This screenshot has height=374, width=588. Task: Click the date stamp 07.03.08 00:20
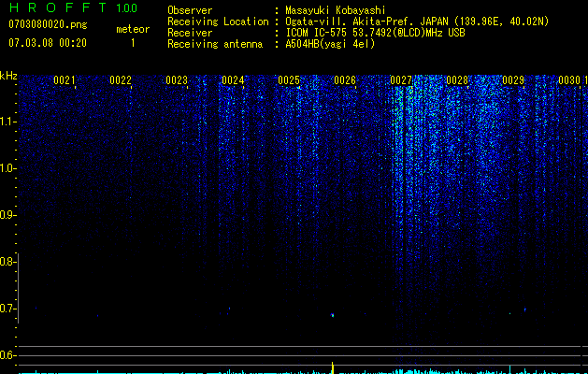tap(48, 43)
